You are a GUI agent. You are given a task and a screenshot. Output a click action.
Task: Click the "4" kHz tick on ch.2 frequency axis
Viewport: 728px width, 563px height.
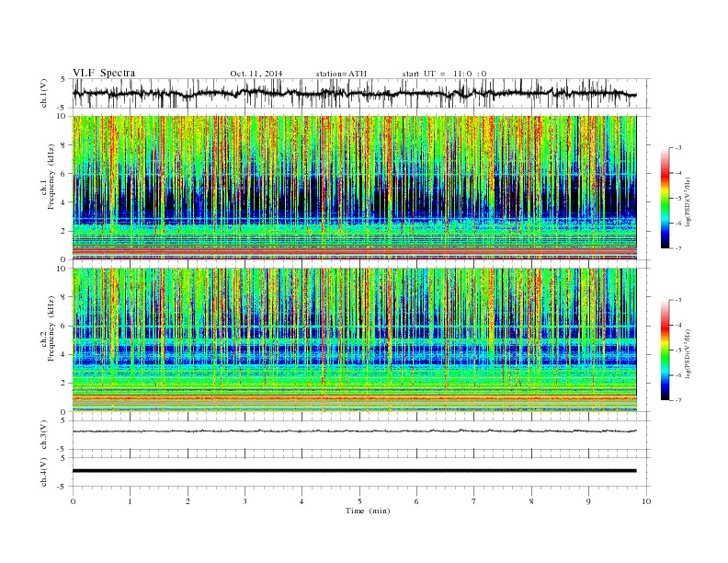click(63, 354)
